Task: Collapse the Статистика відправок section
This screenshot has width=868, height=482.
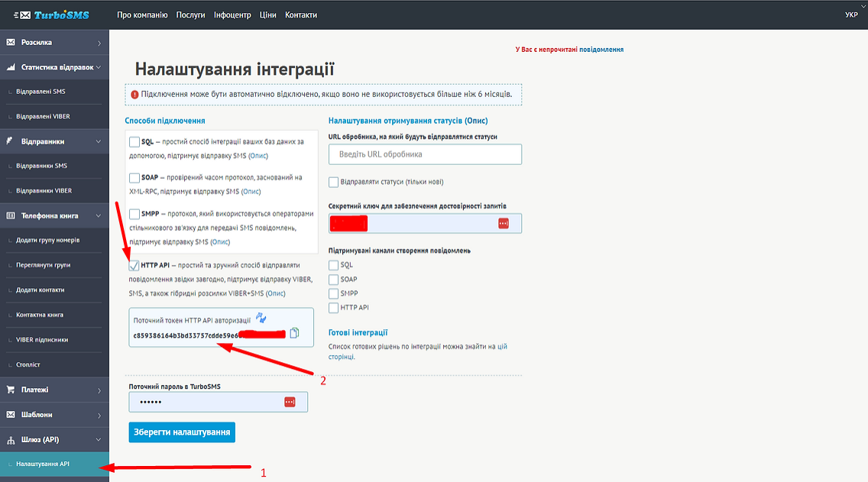Action: coord(99,67)
